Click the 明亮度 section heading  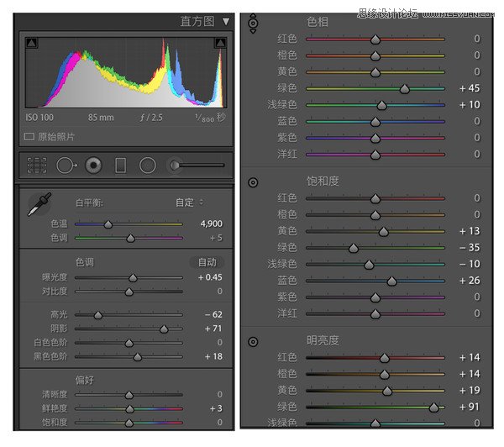coord(323,340)
